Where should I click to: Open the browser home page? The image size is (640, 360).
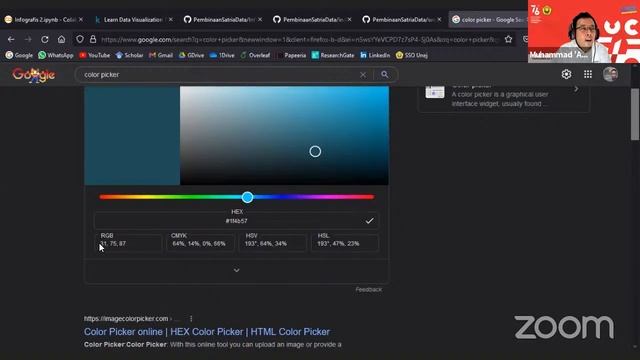[x=61, y=40]
